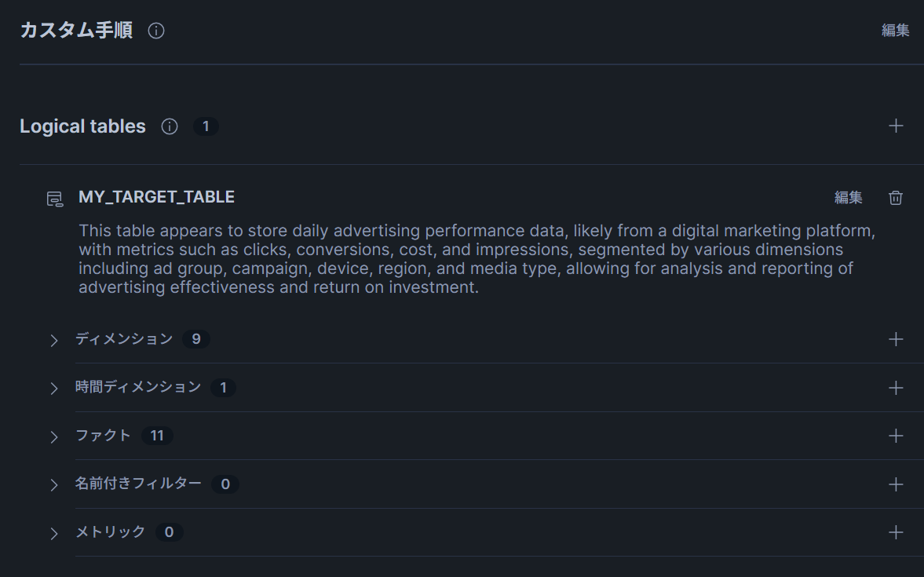Add a new 名前付きフィルター entry
The width and height of the screenshot is (924, 577).
point(896,484)
